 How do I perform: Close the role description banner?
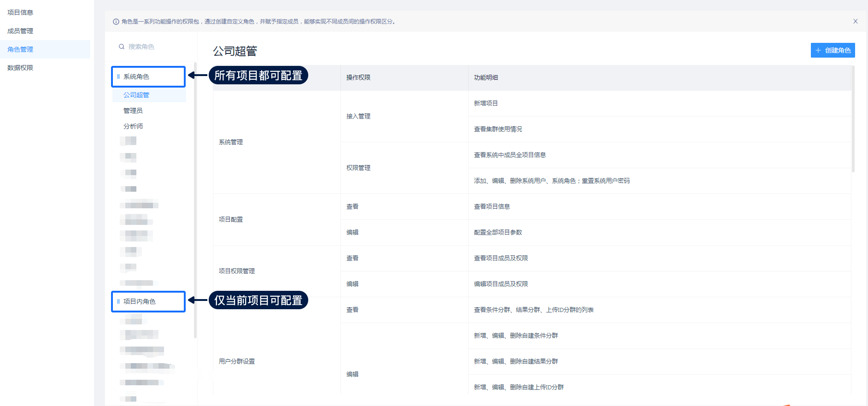click(x=855, y=21)
